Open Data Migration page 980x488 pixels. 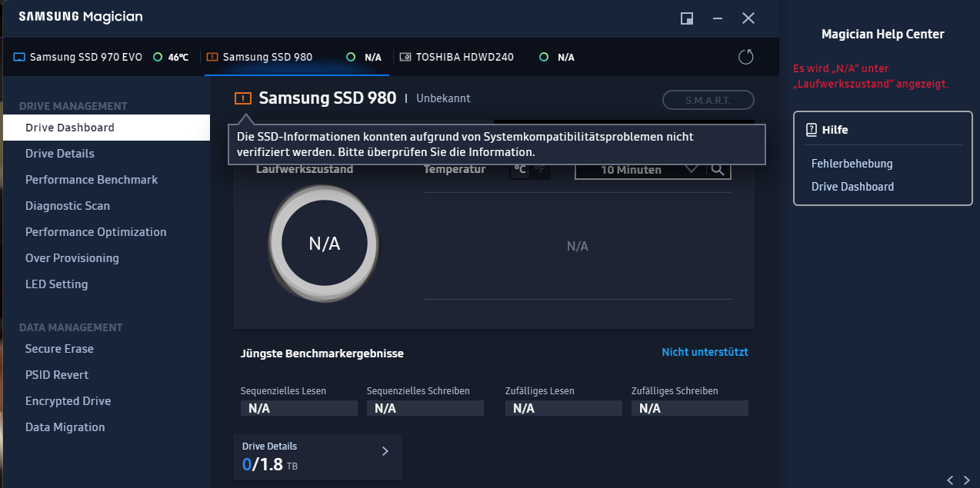tap(106, 427)
